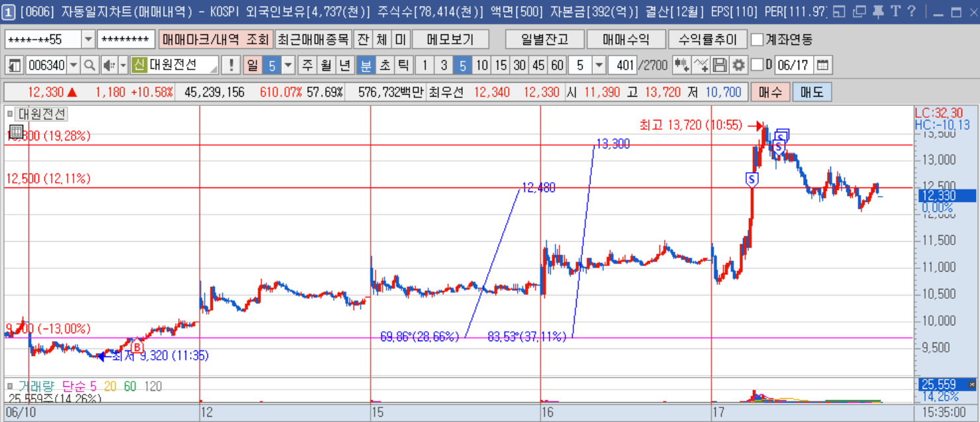Open 메모보기 button
The width and height of the screenshot is (980, 422).
[x=450, y=40]
